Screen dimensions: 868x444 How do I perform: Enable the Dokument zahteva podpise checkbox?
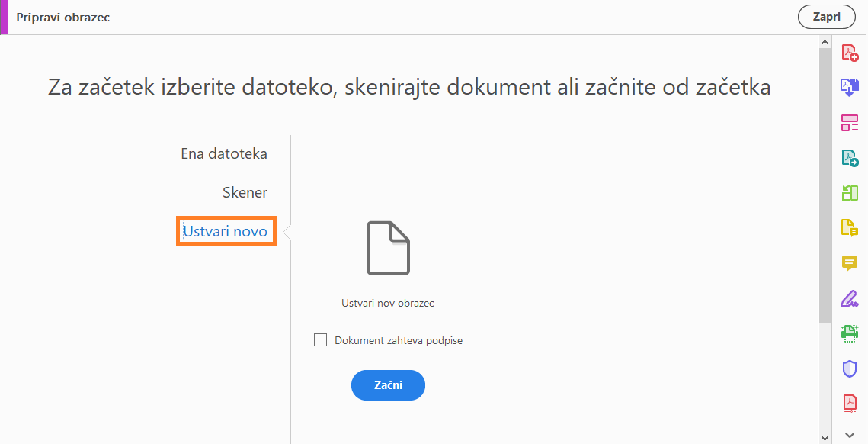click(320, 339)
